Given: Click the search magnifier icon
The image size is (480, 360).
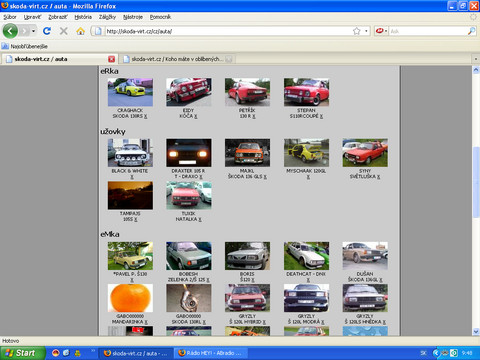Looking at the screenshot, I should point(471,31).
